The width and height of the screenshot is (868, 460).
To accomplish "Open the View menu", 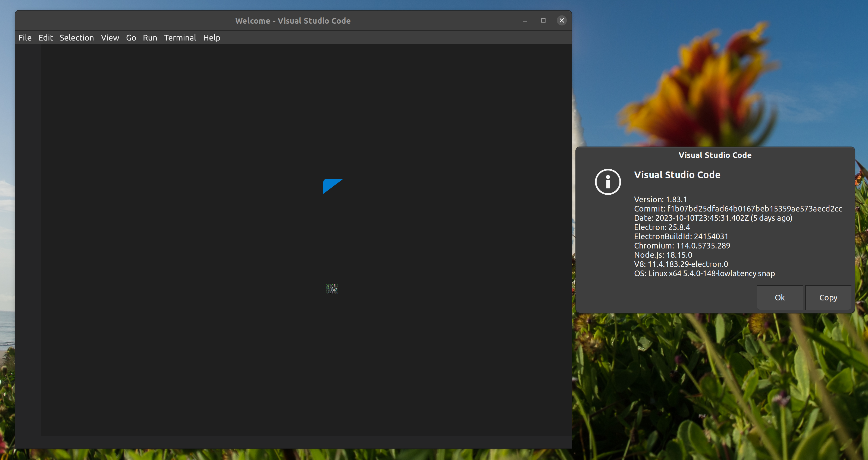I will point(110,38).
